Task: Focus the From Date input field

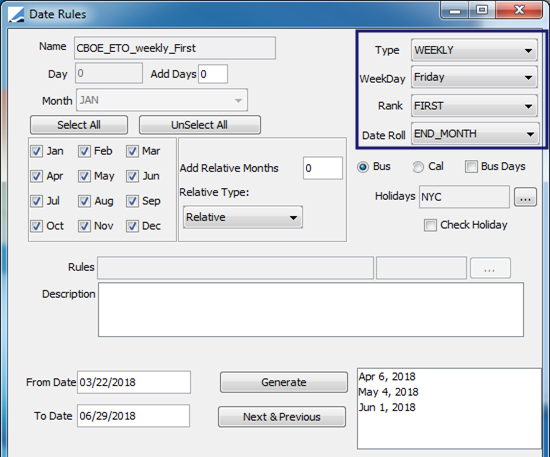Action: click(x=134, y=382)
